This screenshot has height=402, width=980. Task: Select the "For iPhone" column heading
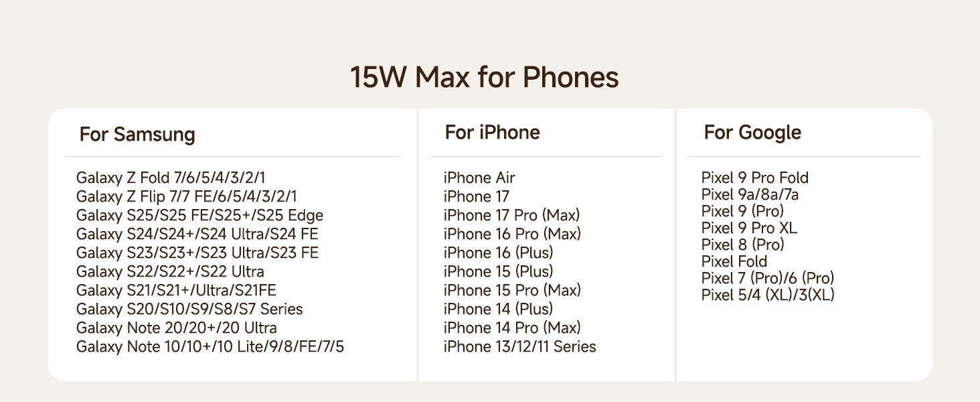[x=492, y=133]
